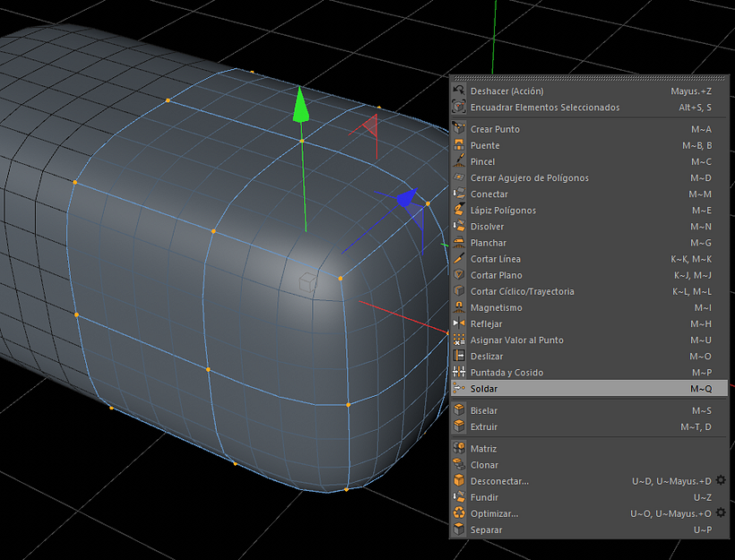Click the Lápiz Polígonos icon
This screenshot has width=735, height=560.
coord(459,210)
